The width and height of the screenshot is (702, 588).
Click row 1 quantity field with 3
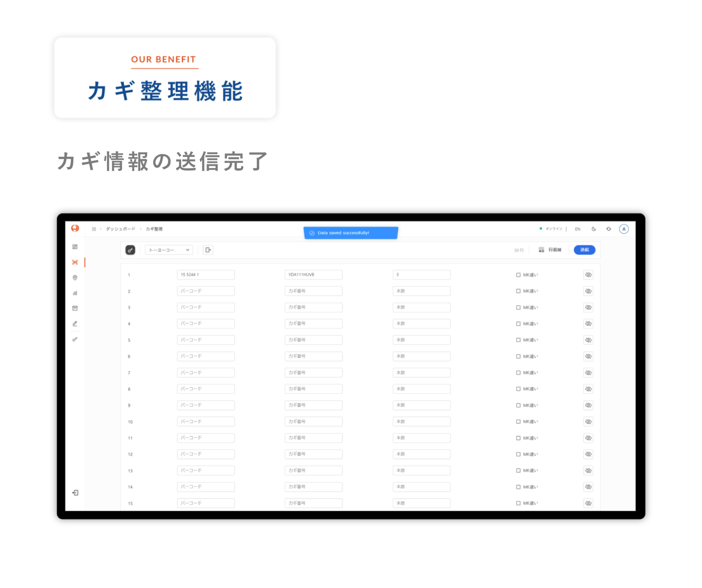[x=422, y=275]
